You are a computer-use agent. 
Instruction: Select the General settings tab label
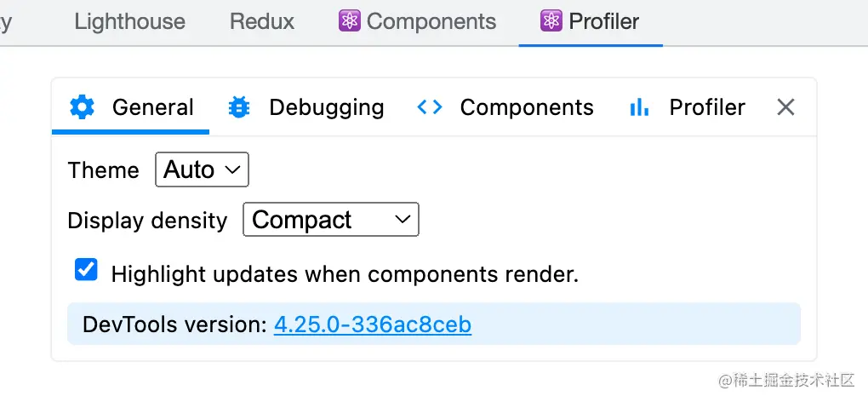pyautogui.click(x=153, y=107)
